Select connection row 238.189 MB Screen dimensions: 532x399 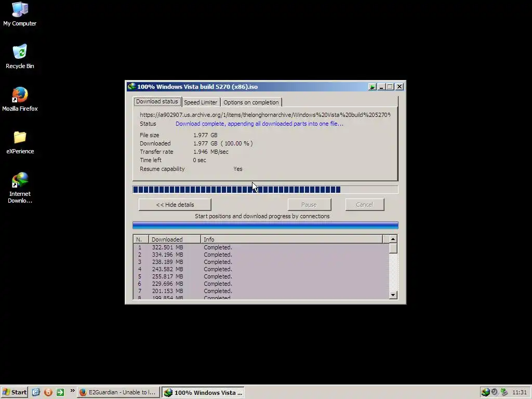(x=261, y=262)
